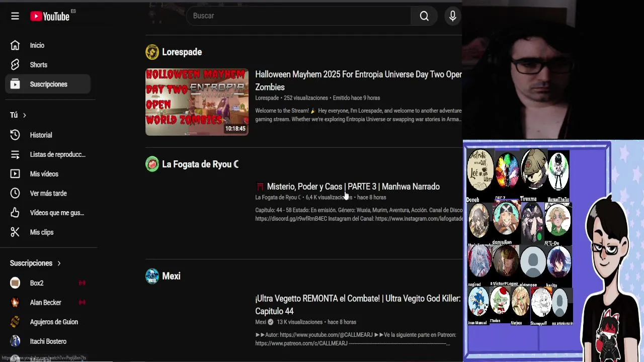Click the Historial clock icon
644x362 pixels.
15,135
